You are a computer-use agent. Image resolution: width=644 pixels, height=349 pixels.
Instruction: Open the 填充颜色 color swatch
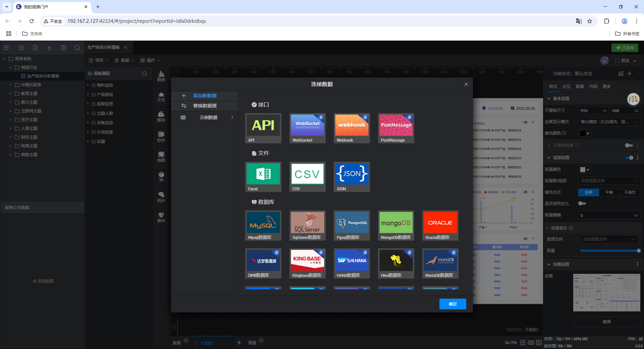pos(585,134)
